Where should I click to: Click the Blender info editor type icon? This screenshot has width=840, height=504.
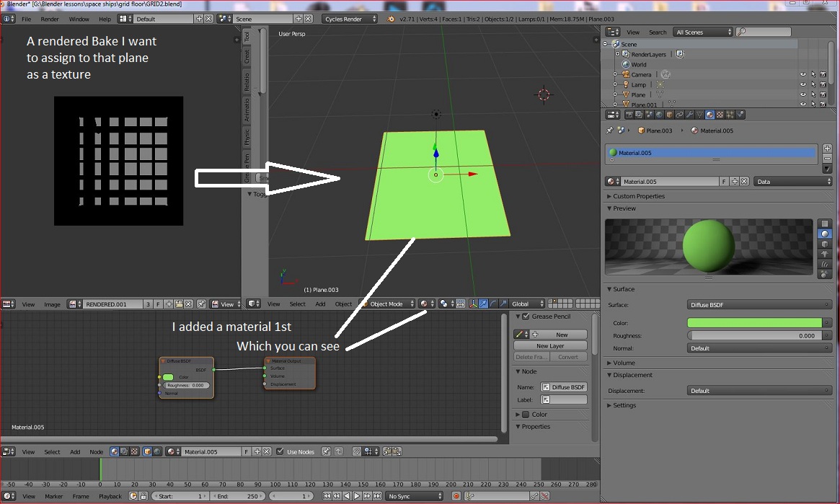(9, 19)
